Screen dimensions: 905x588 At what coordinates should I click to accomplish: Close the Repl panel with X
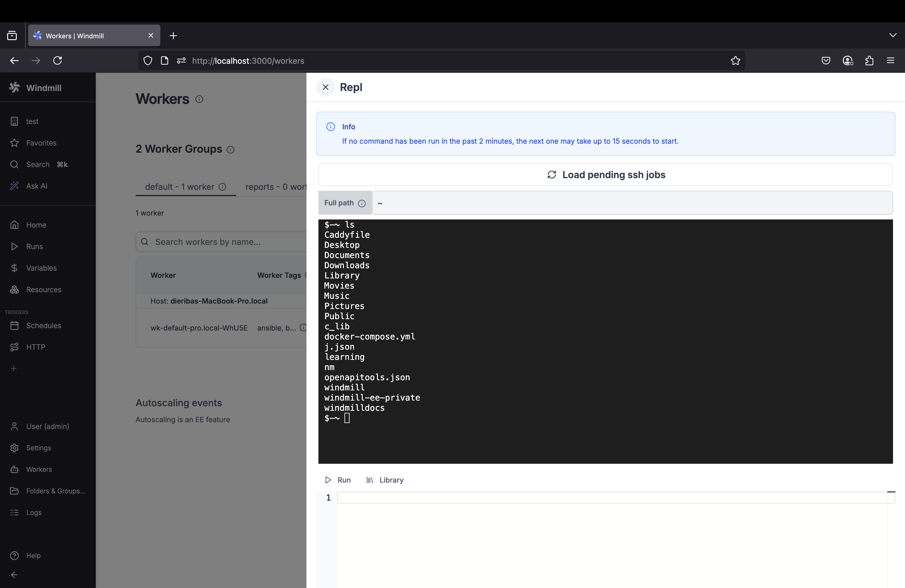click(x=325, y=87)
